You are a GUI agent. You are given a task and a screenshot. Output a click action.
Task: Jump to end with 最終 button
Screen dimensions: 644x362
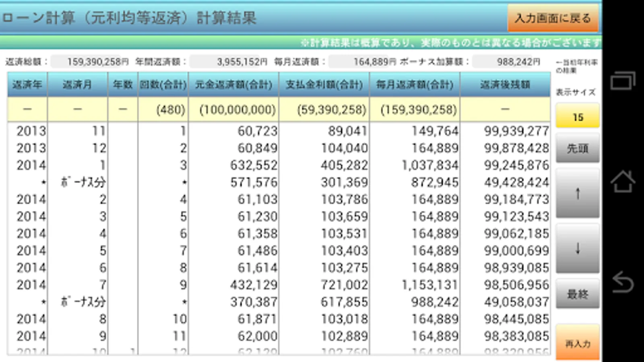(x=578, y=294)
